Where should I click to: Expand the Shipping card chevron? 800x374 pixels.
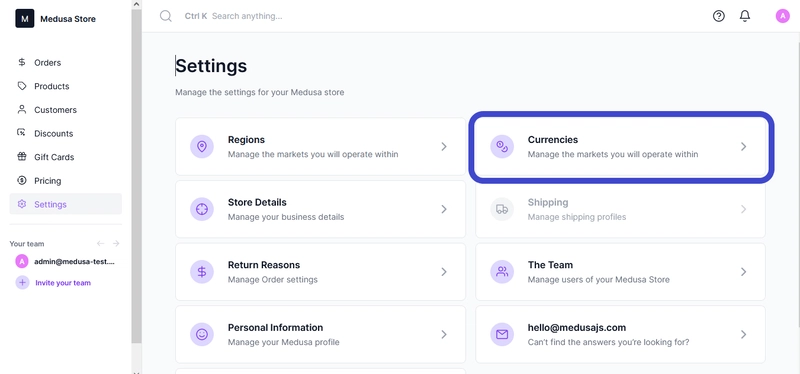[x=743, y=209]
